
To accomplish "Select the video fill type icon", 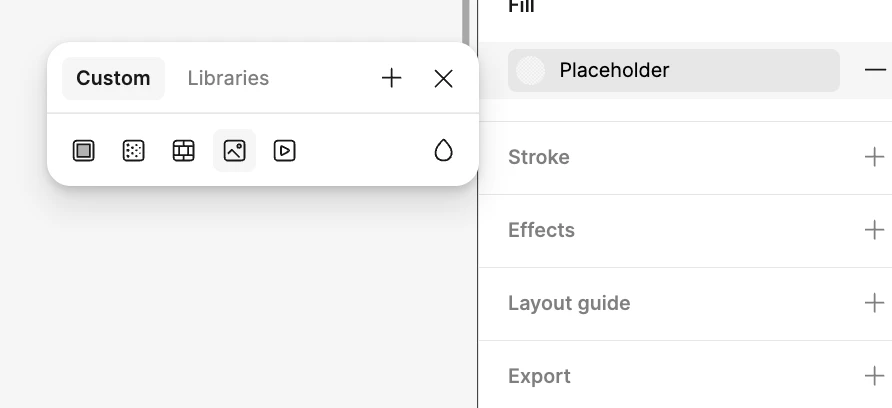I will click(285, 151).
